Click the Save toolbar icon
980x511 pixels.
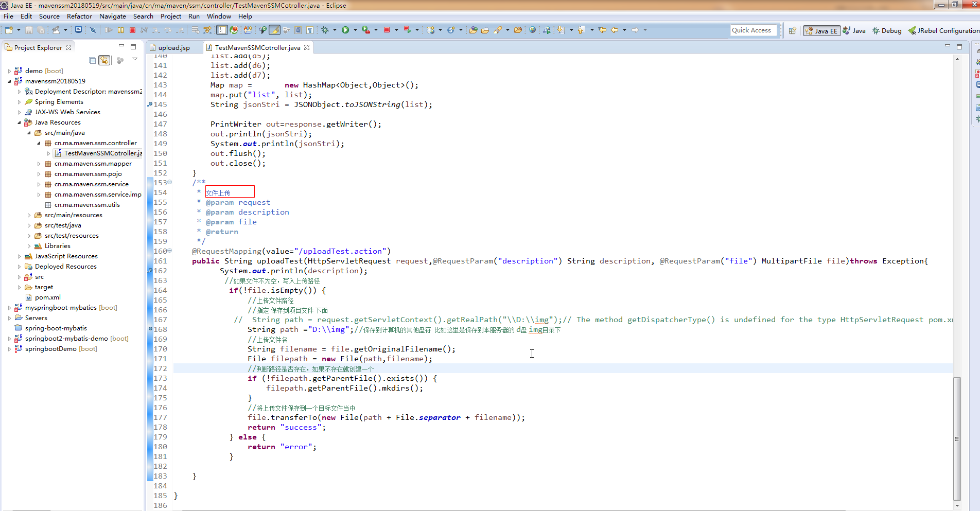(x=29, y=30)
